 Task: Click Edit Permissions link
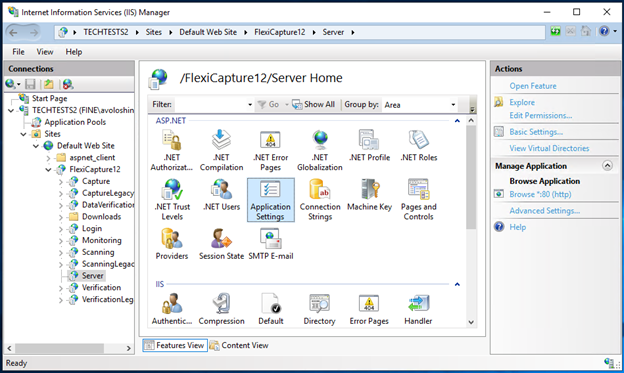click(x=541, y=115)
